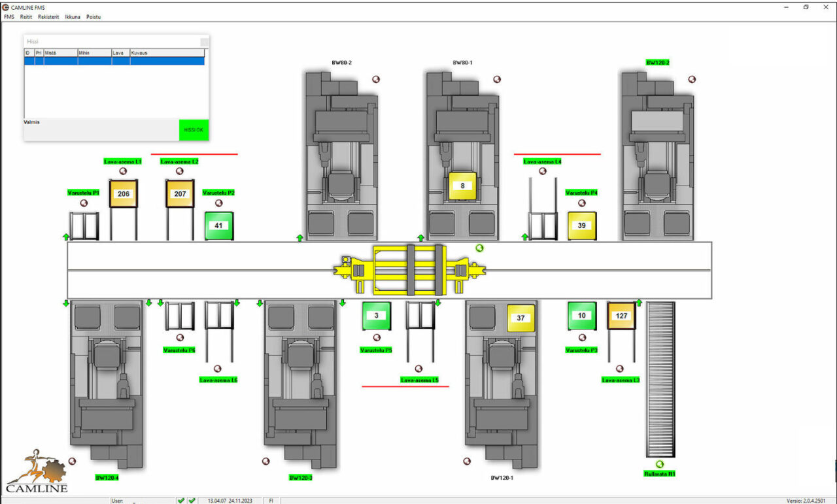Click green indicator beside the crane
Viewport: 837px width, 504px height.
479,248
